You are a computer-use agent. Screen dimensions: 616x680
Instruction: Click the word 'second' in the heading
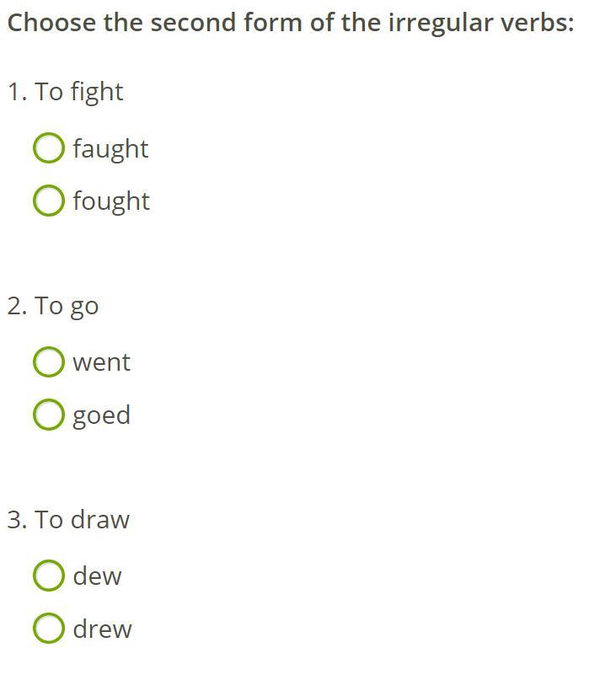tap(193, 22)
